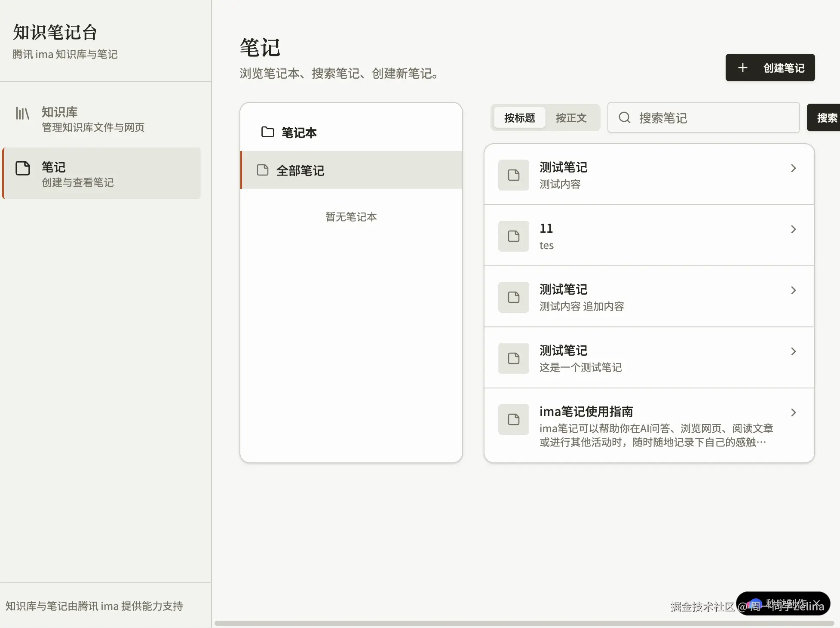Image resolution: width=840 pixels, height=628 pixels.
Task: Click 知识笔记台 app title
Action: [55, 32]
